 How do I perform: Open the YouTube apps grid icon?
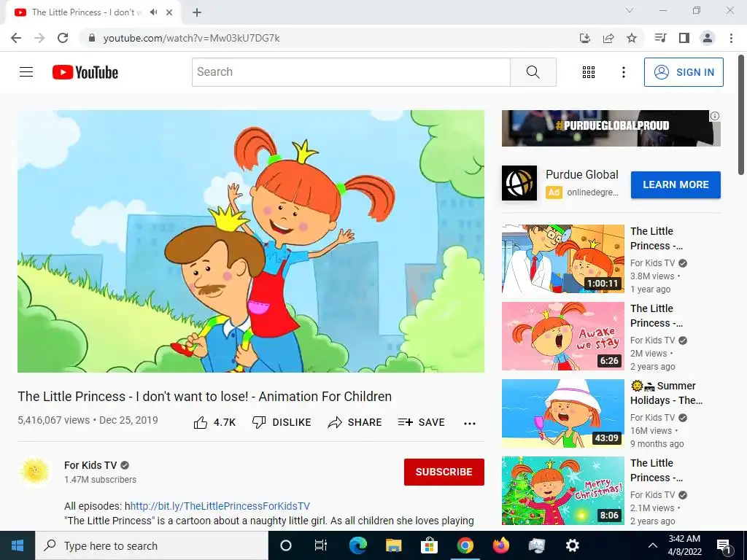click(589, 72)
